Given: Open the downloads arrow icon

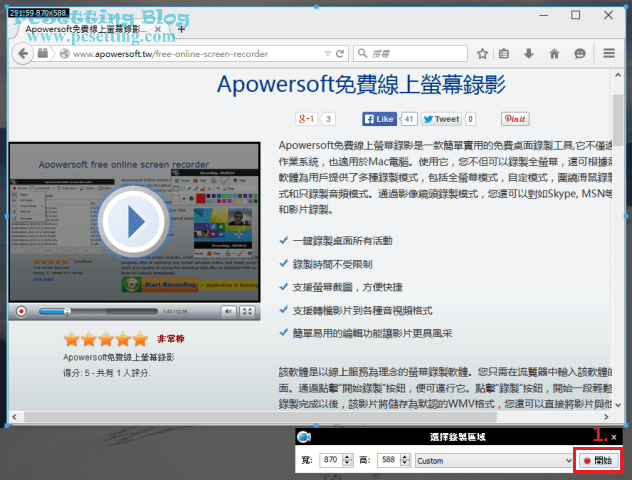Looking at the screenshot, I should pyautogui.click(x=528, y=54).
